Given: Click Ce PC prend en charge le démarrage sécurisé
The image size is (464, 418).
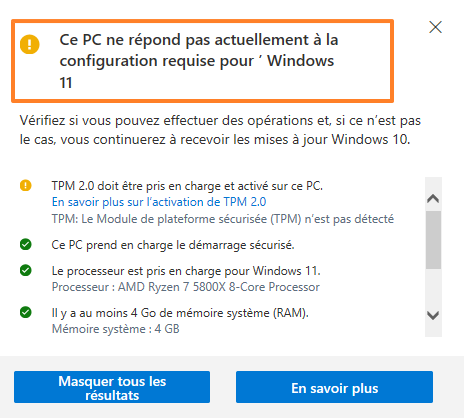Looking at the screenshot, I should point(173,245).
